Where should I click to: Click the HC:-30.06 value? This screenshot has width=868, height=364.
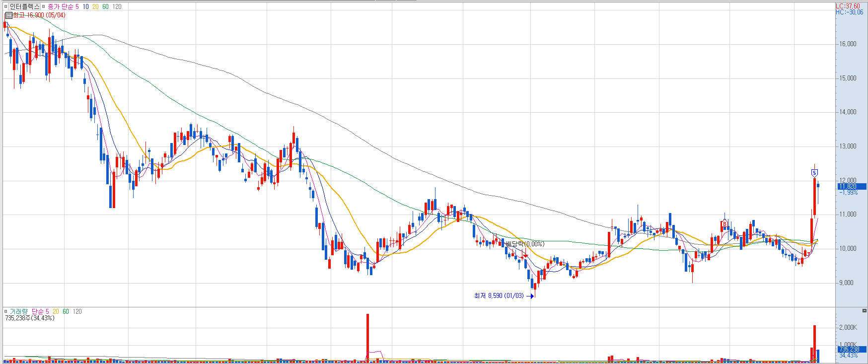tap(850, 12)
